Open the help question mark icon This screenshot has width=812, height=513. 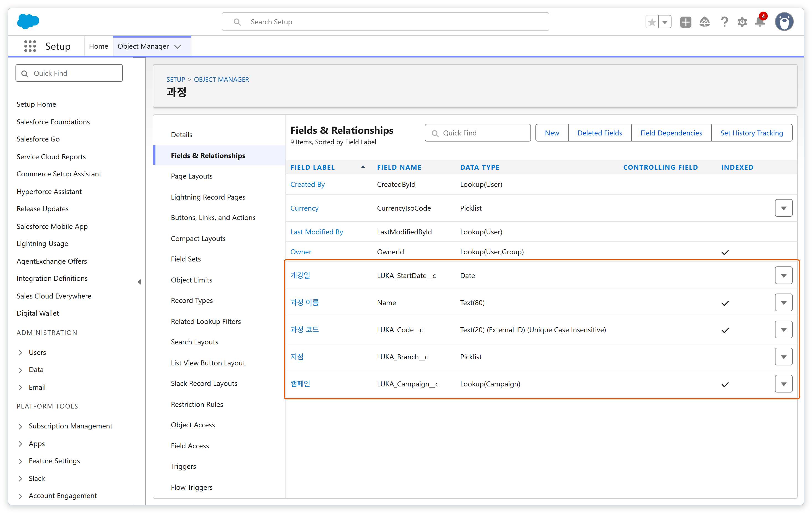(724, 22)
